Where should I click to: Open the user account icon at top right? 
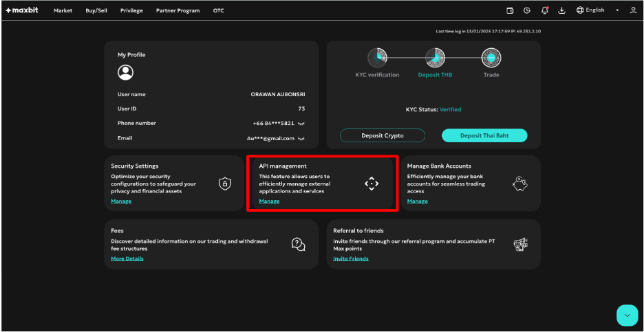633,10
